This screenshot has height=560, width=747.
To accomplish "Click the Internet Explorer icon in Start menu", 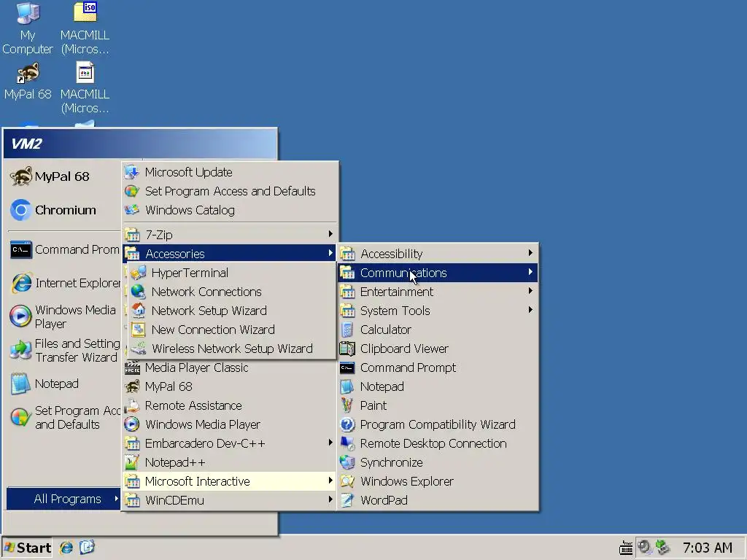I will [x=21, y=284].
